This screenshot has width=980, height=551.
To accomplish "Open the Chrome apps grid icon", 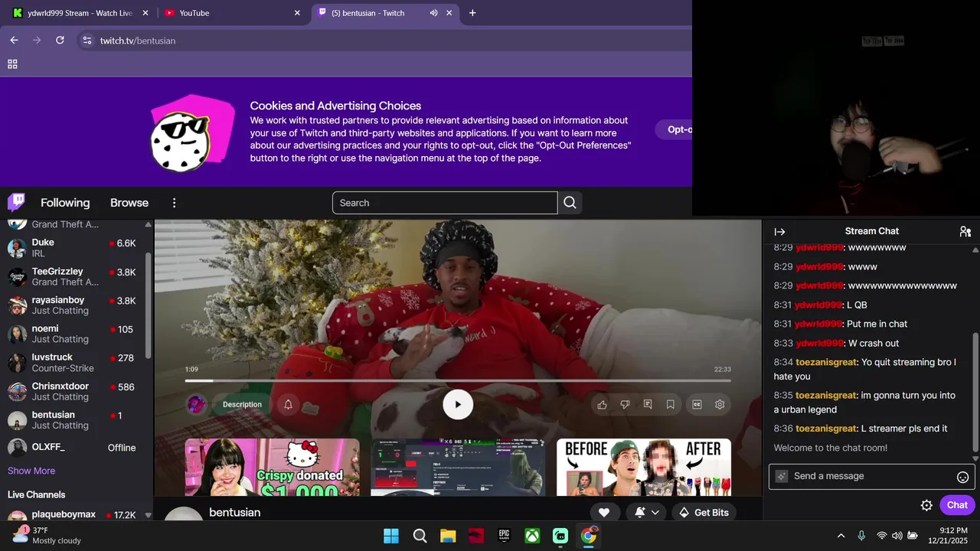I will [12, 64].
